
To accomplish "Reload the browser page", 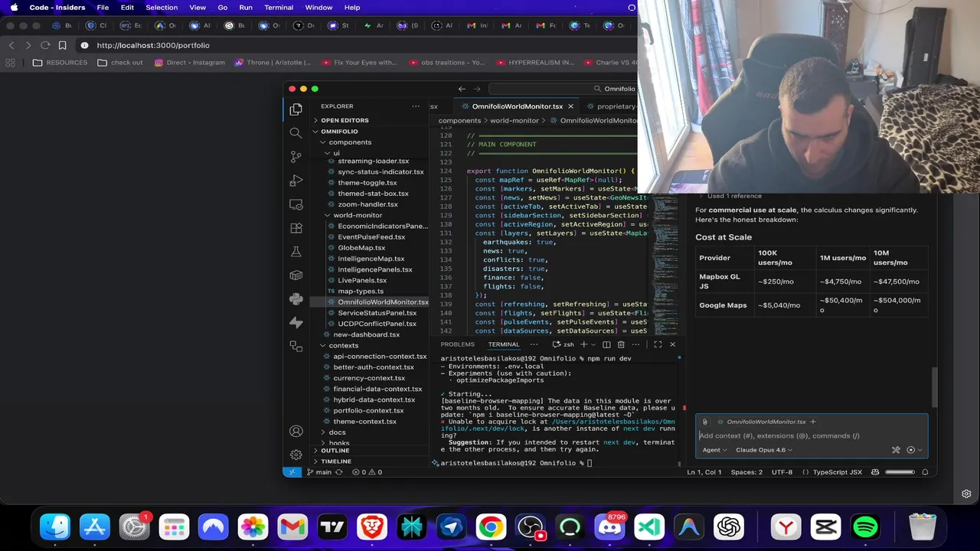I will coord(45,45).
